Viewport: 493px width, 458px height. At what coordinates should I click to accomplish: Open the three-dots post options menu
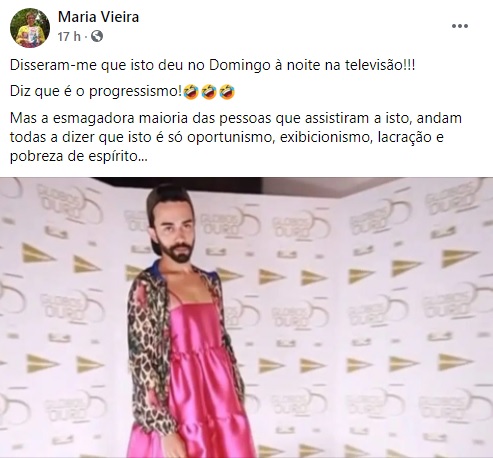(460, 26)
